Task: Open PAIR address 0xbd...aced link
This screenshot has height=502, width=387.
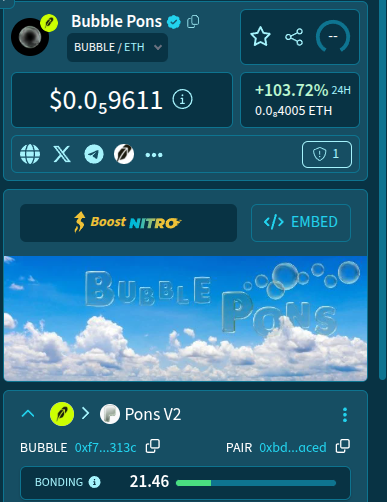Action: coord(293,447)
